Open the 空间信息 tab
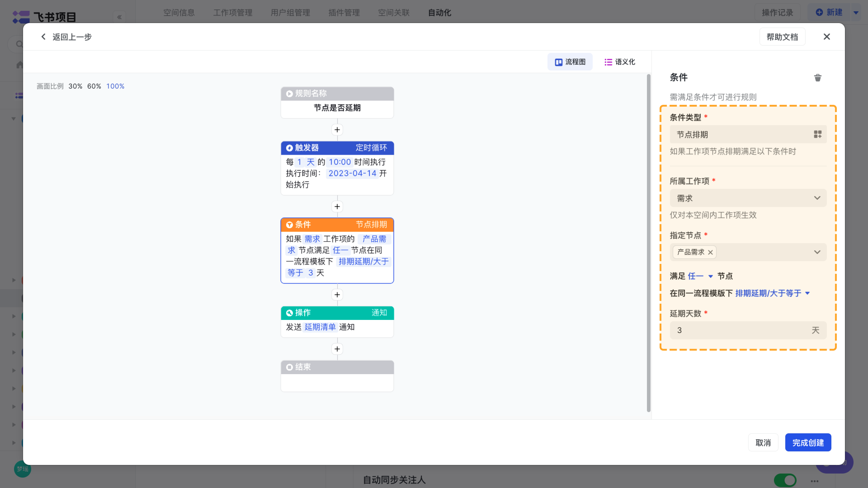Viewport: 868px width, 488px height. [x=179, y=13]
